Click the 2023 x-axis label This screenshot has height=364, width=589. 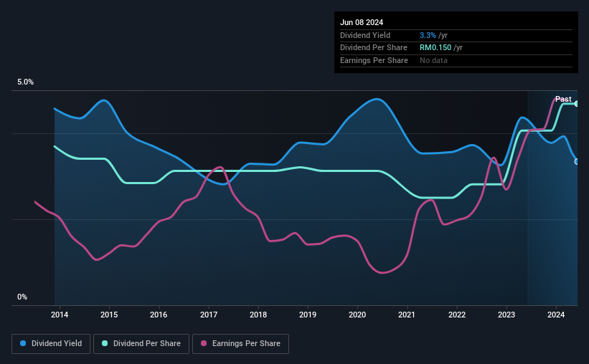[506, 315]
